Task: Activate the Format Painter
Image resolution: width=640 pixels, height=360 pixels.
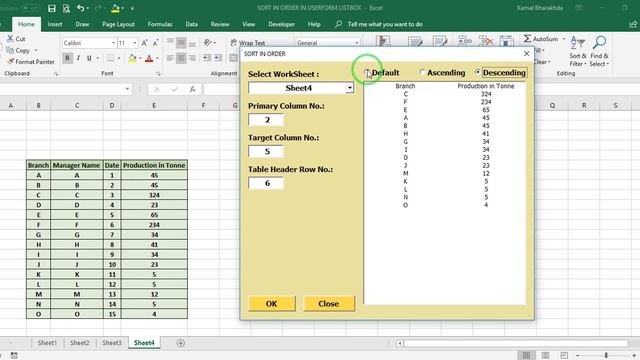Action: [x=31, y=62]
